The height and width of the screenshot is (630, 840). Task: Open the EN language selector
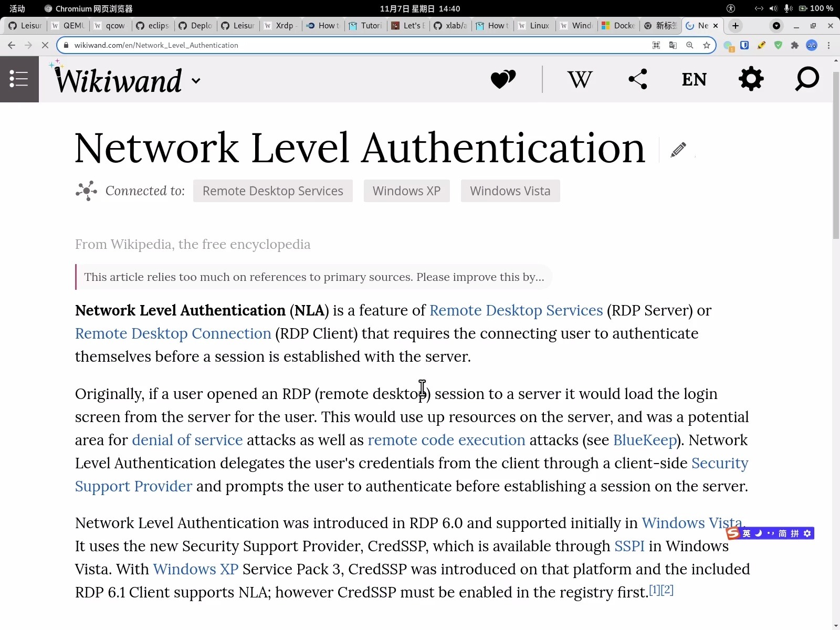694,80
